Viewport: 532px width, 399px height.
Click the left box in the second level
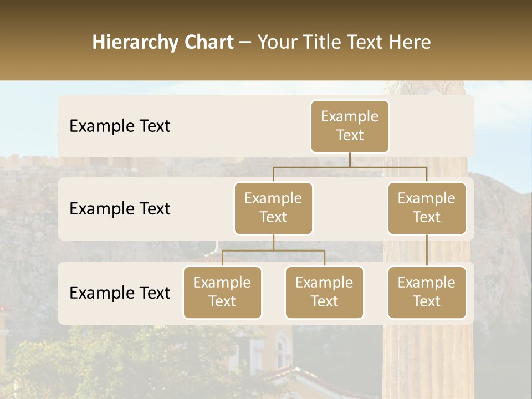(273, 208)
